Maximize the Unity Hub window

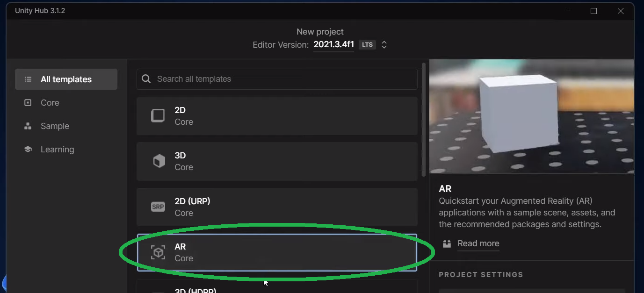pyautogui.click(x=593, y=11)
